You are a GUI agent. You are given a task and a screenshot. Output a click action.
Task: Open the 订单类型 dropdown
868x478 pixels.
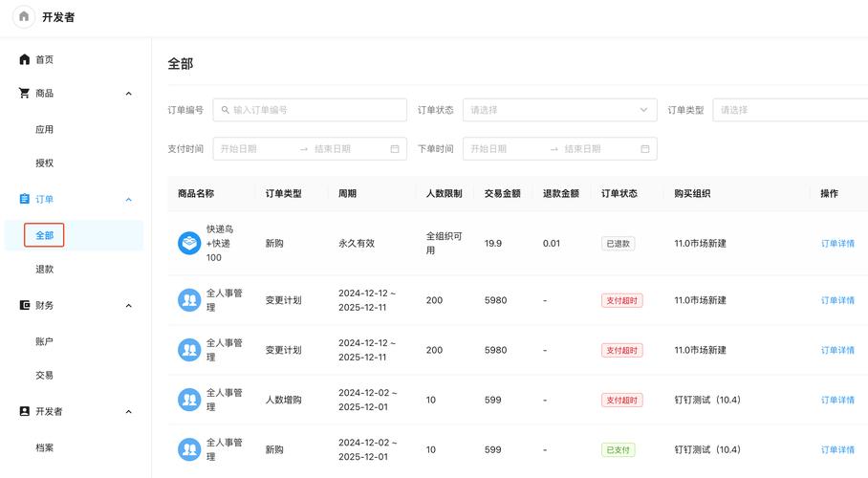click(x=790, y=110)
